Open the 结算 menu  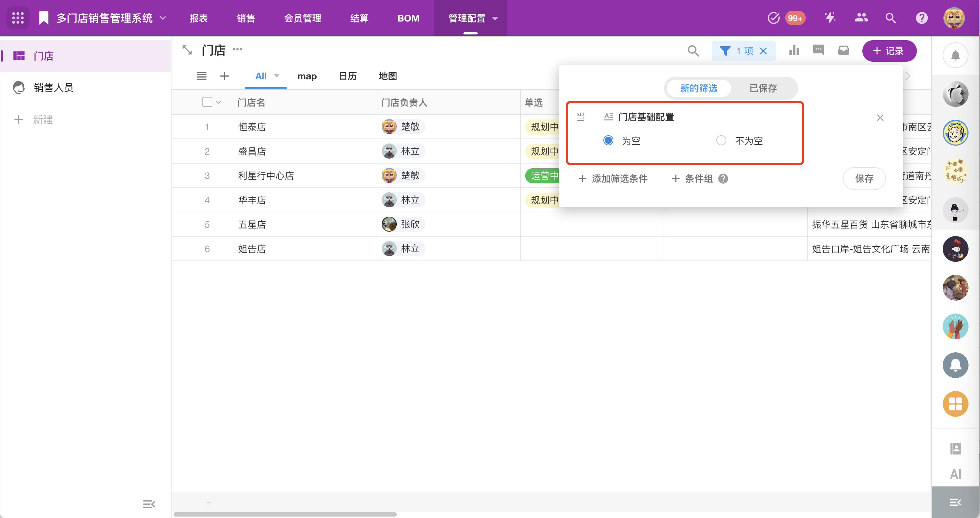(359, 18)
